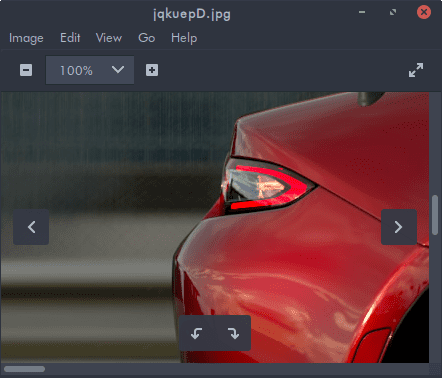Rotate the image counterclockwise
This screenshot has height=378, width=442.
(197, 333)
